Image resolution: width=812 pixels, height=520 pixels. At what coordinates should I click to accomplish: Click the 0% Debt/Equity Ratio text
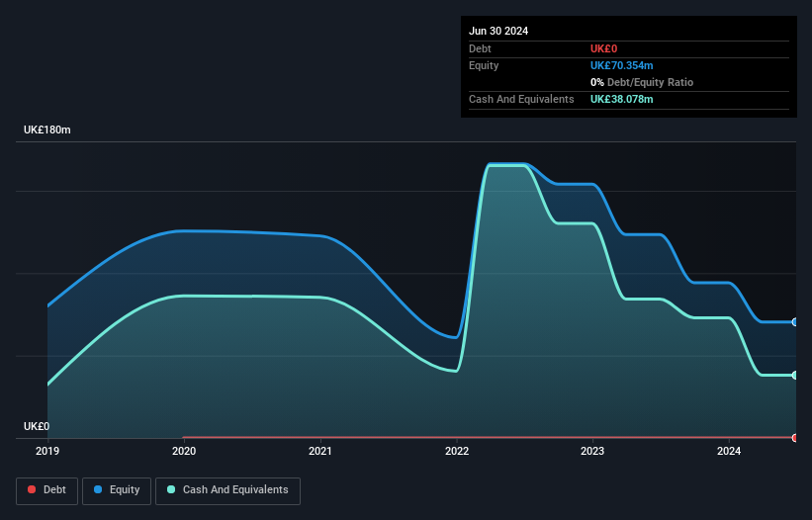pyautogui.click(x=642, y=82)
